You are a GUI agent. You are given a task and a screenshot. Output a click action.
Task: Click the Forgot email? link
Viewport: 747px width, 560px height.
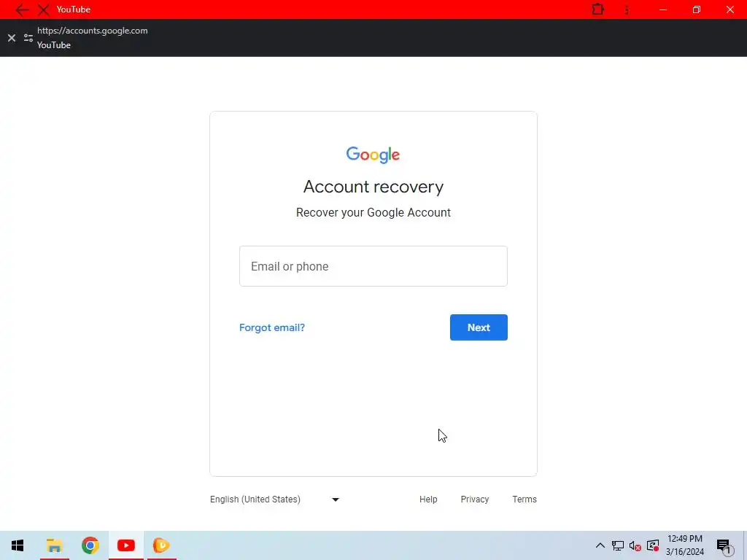point(272,327)
